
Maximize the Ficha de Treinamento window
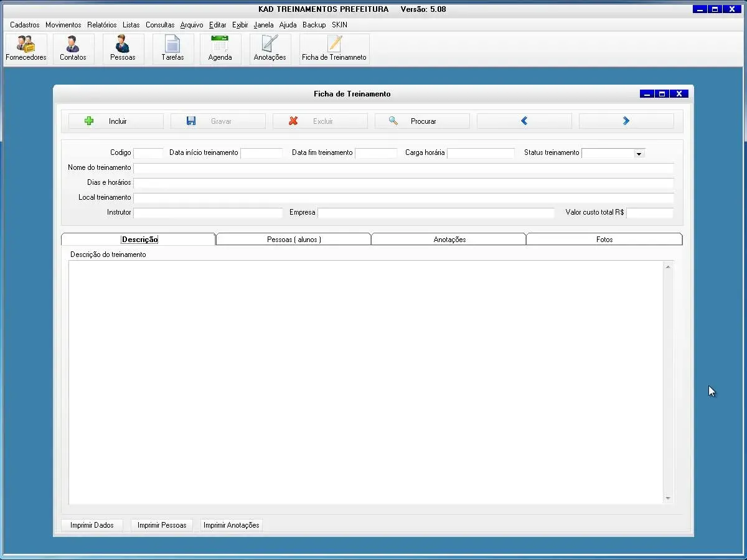[x=662, y=94]
